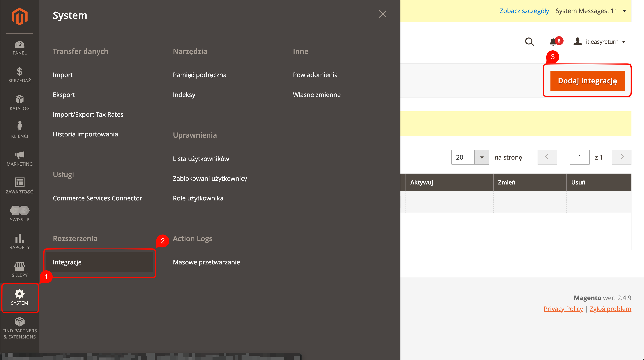Open Zablokowani użytkownicy menu item
This screenshot has width=644, height=360.
coord(210,178)
